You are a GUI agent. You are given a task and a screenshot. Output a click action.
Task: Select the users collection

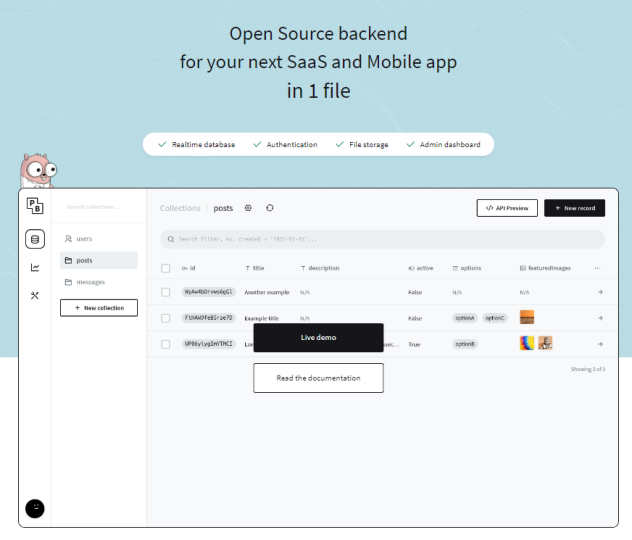click(84, 239)
